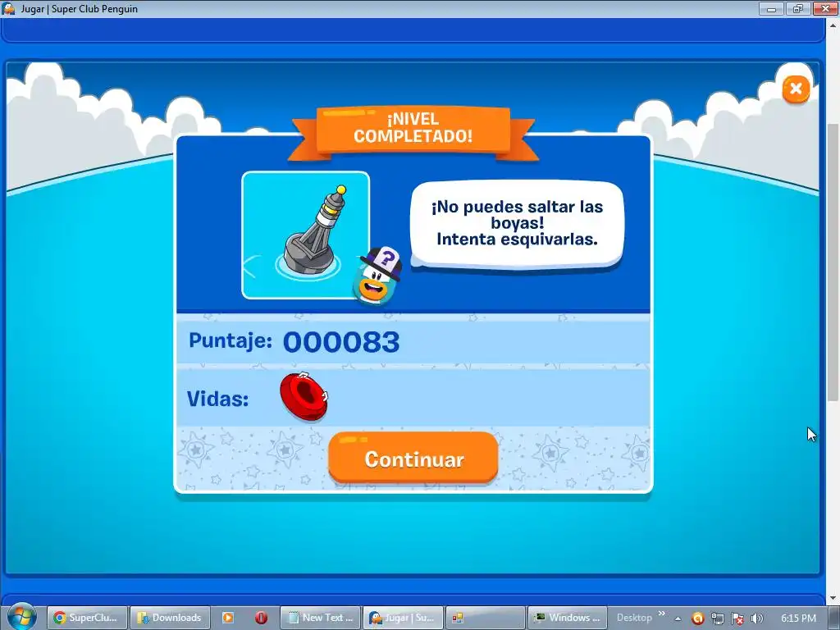The height and width of the screenshot is (630, 840).
Task: Click the 6:15 PM clock
Action: pos(798,618)
